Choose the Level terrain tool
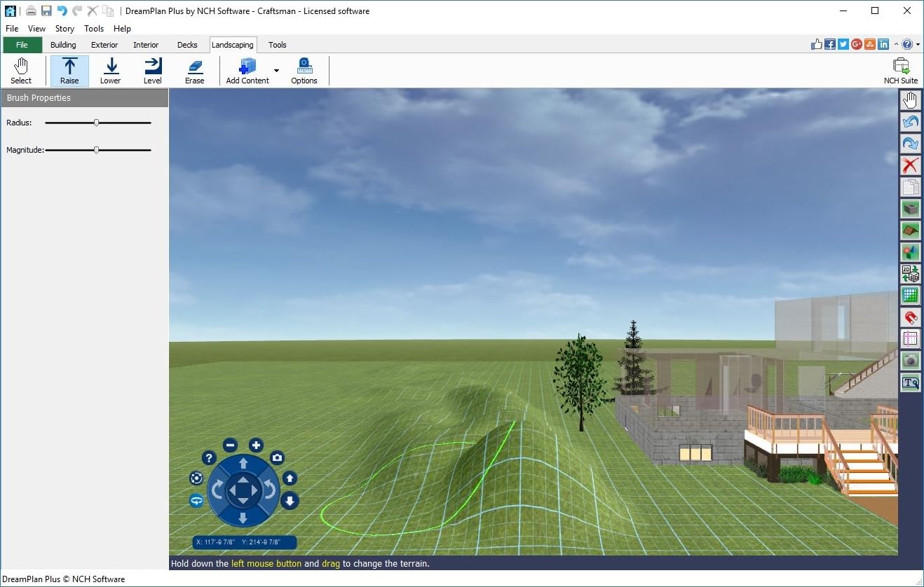Screen dimensions: 924x587 point(152,71)
